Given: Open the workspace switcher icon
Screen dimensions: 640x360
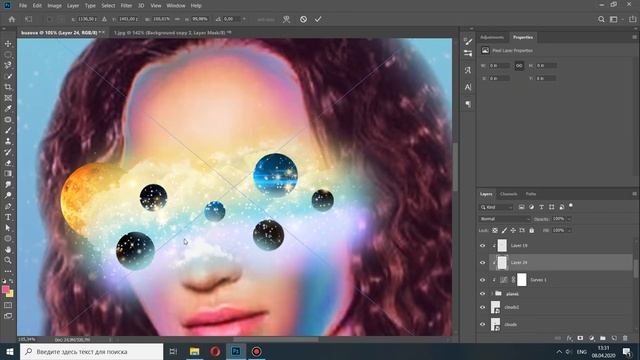Looking at the screenshot, I should pos(614,19).
